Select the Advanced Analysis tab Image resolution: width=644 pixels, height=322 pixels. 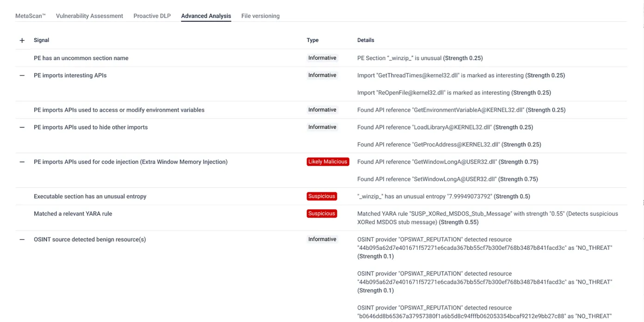click(x=206, y=16)
